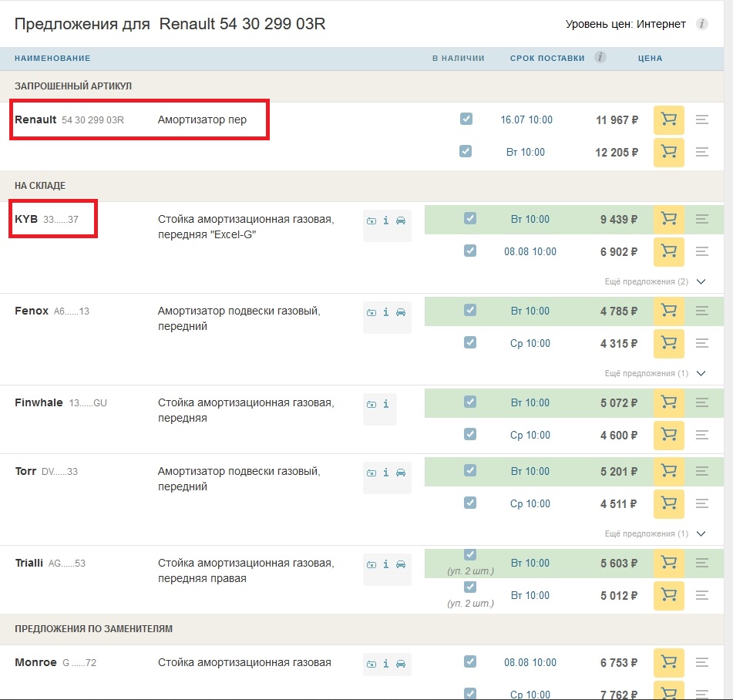Image resolution: width=733 pixels, height=700 pixels.
Task: Open Monroe car applicability icon
Action: click(401, 664)
